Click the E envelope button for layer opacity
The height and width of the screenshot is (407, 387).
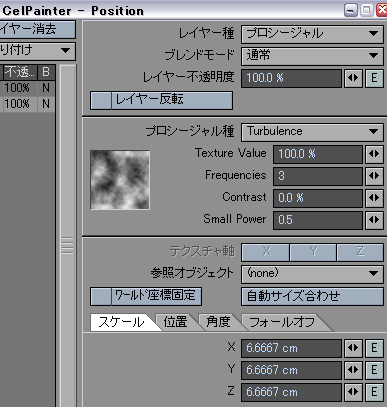coord(374,78)
